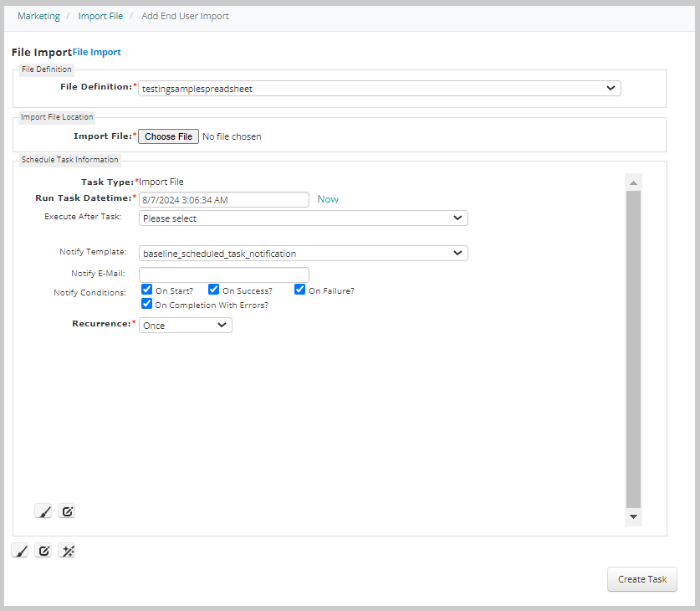This screenshot has width=700, height=611.
Task: Uncheck the On Start? notify condition
Action: (146, 289)
